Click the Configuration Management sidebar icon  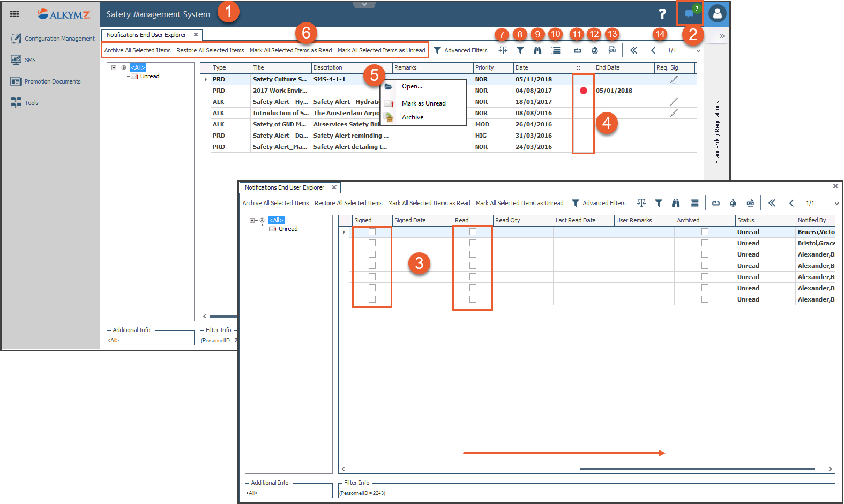[16, 39]
